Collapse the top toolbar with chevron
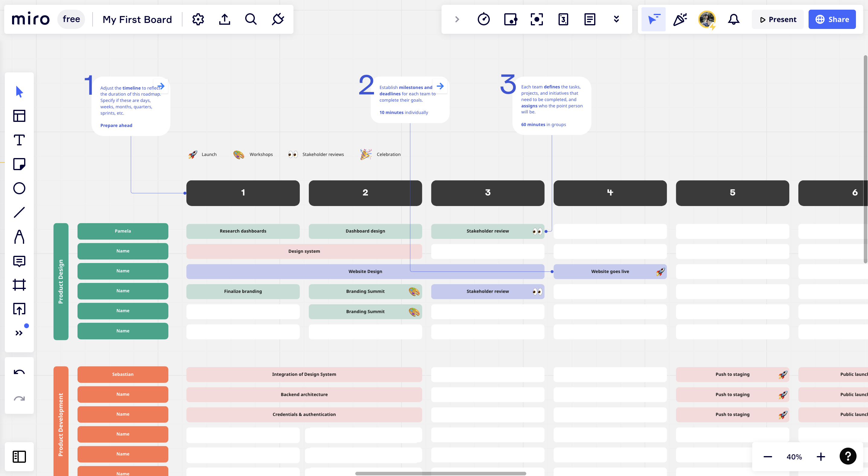Screen dimensions: 868x476 pos(457,19)
